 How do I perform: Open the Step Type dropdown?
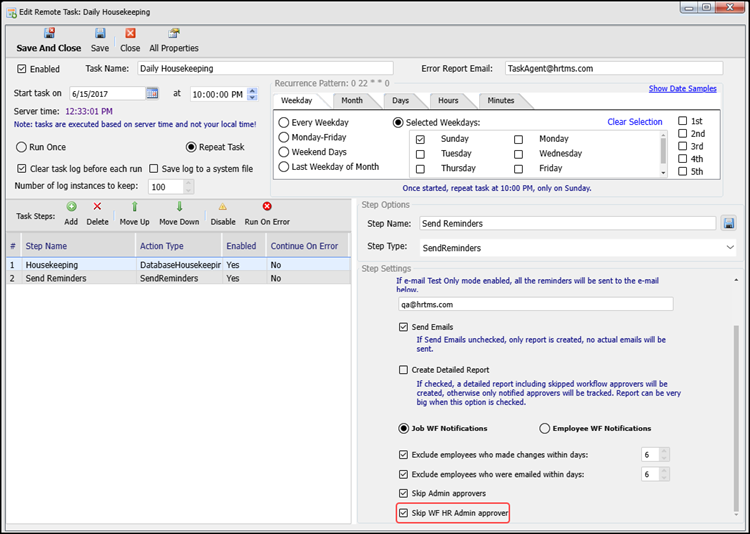pyautogui.click(x=729, y=246)
